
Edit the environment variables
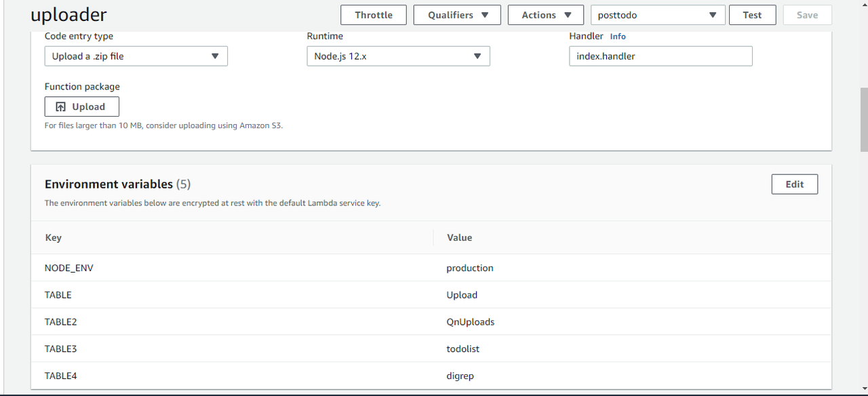pyautogui.click(x=795, y=184)
